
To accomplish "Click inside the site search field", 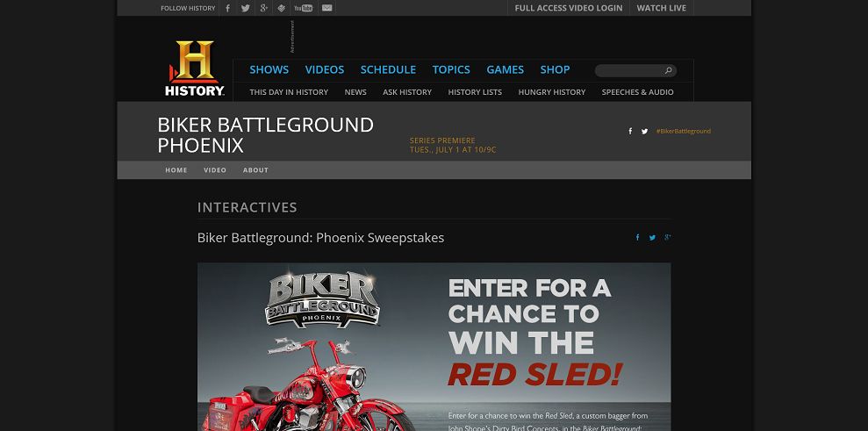I will 630,70.
